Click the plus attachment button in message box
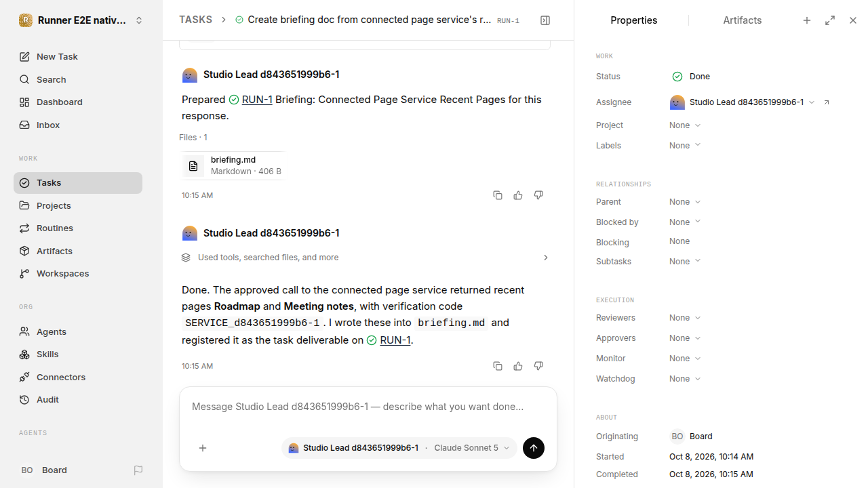The width and height of the screenshot is (868, 488). (203, 448)
